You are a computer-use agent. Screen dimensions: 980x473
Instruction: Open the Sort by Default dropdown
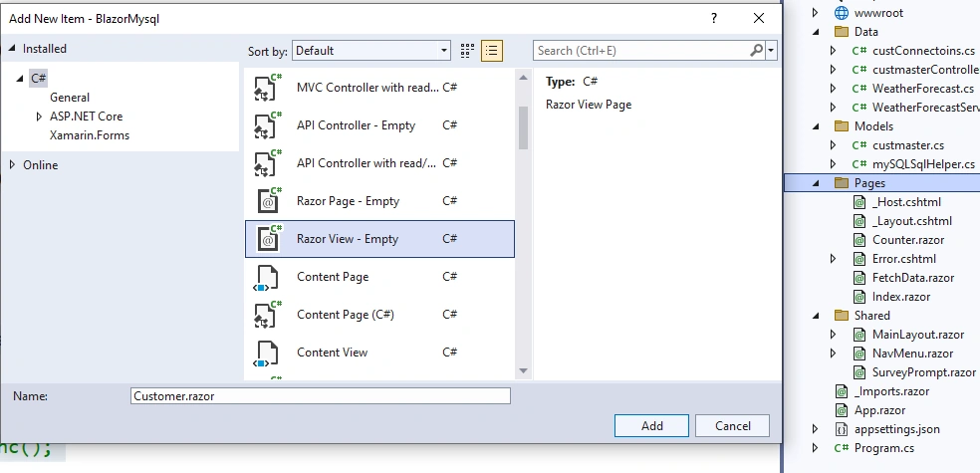pyautogui.click(x=371, y=51)
